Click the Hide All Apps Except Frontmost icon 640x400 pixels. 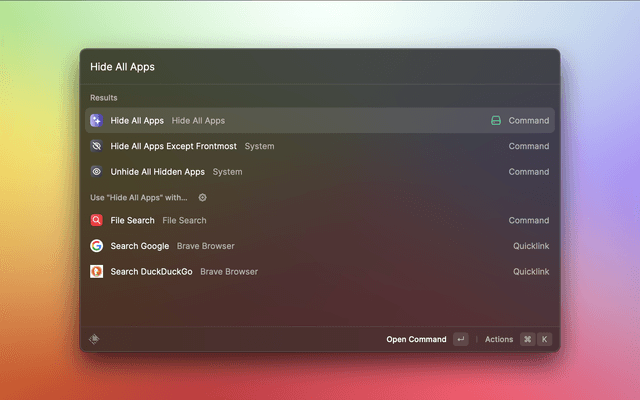(97, 146)
